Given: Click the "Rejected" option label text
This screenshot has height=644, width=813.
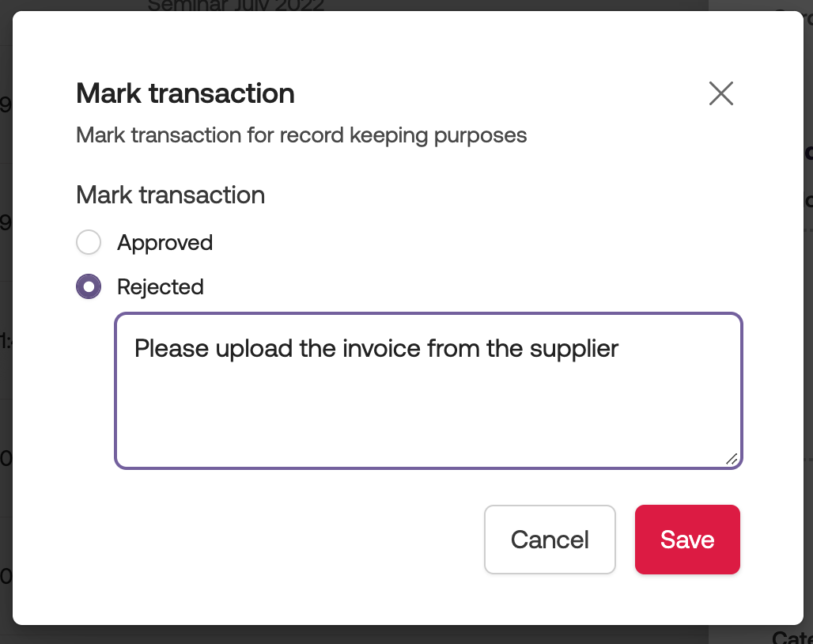Looking at the screenshot, I should click(x=160, y=286).
